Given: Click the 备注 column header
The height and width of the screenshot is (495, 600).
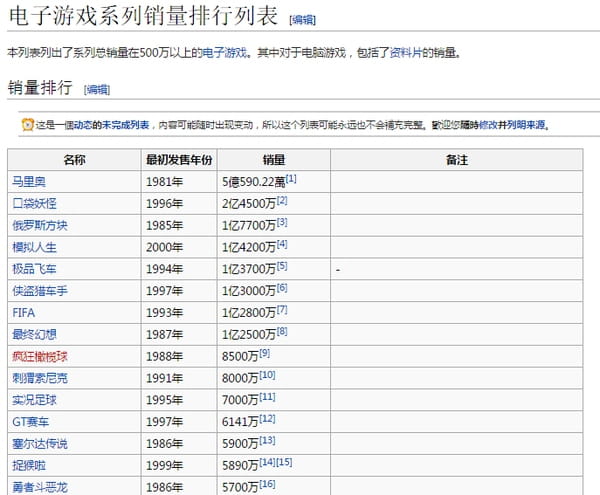Looking at the screenshot, I should click(457, 160).
